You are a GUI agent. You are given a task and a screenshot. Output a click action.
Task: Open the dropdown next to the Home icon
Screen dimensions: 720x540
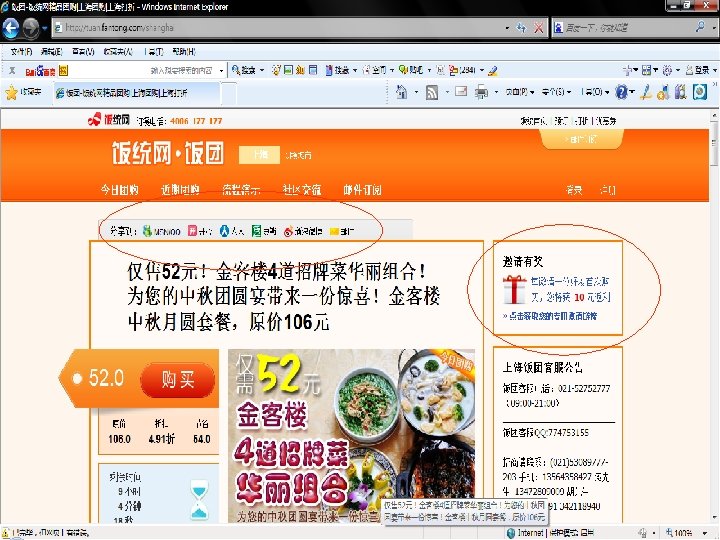(x=416, y=92)
